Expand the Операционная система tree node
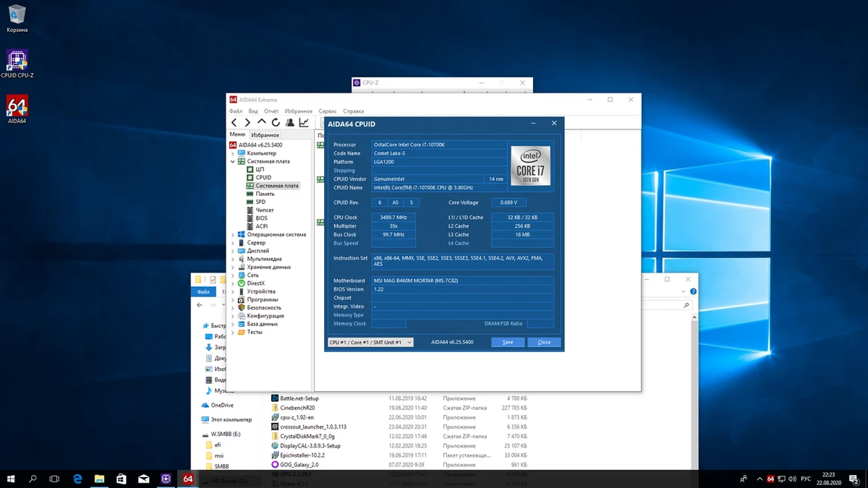Viewport: 868px width, 488px height. (x=233, y=234)
